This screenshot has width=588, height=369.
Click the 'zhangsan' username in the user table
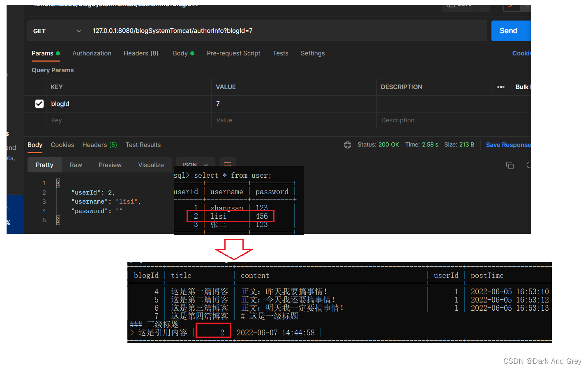pos(226,208)
